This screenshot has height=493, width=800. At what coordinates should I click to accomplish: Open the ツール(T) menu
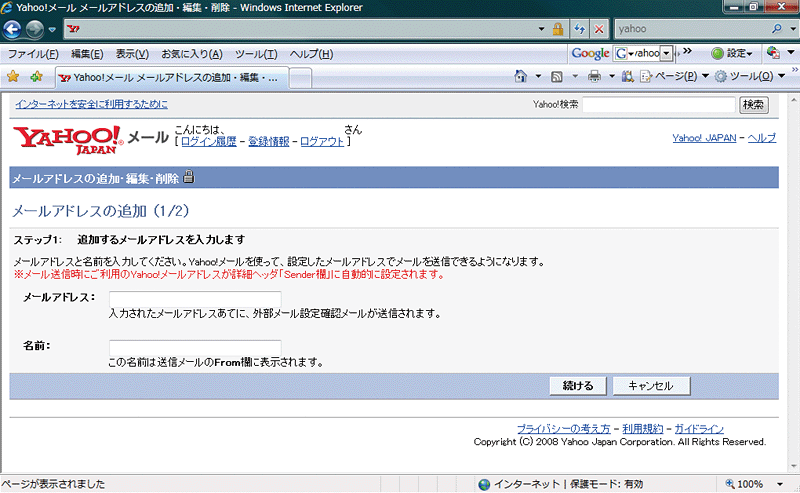click(x=256, y=54)
